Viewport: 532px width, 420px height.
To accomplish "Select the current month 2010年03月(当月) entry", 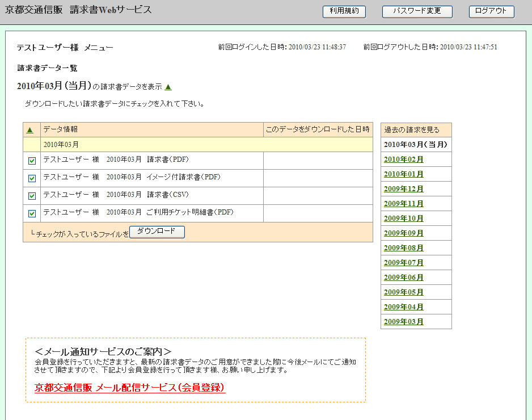I will (416, 145).
